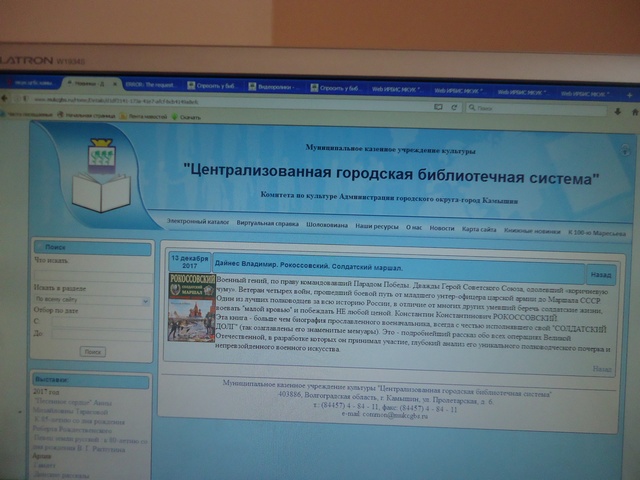Open Начальная страница bookmark
The height and width of the screenshot is (480, 640).
[87, 116]
